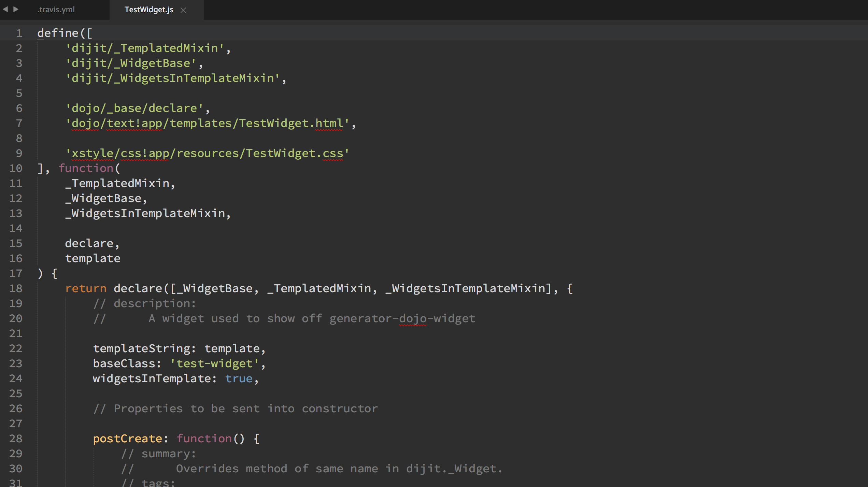Click the 'return' keyword on line 18
Viewport: 868px width, 487px height.
86,288
